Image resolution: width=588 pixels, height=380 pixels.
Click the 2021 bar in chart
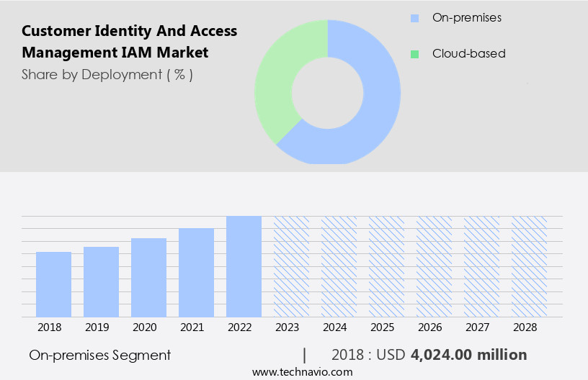(196, 272)
